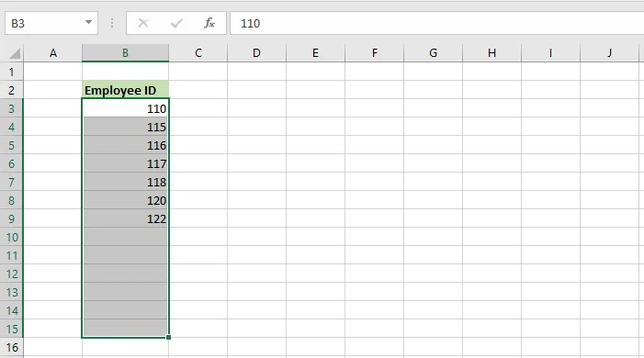Select column E header

[315, 53]
